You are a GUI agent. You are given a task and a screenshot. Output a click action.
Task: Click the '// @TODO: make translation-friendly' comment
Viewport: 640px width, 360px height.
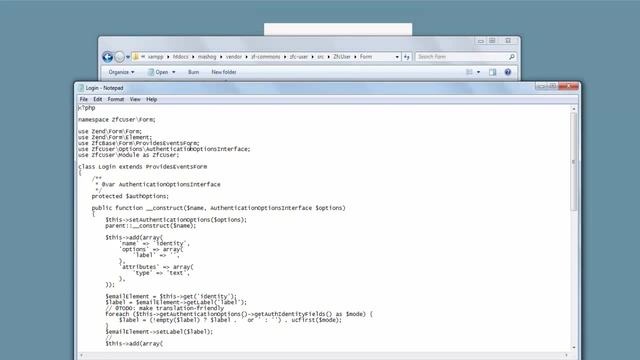[x=164, y=308]
